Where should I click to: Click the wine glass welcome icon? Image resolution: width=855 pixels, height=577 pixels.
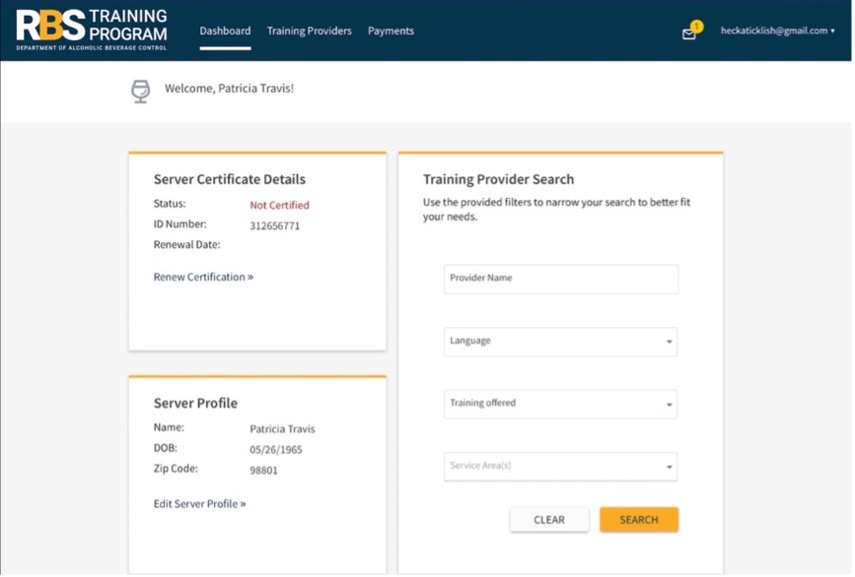pyautogui.click(x=141, y=91)
